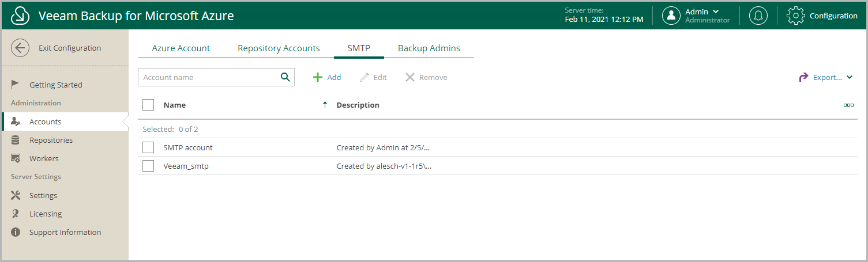Screen dimensions: 868x262
Task: Click the Accounts key-user icon
Action: 16,121
